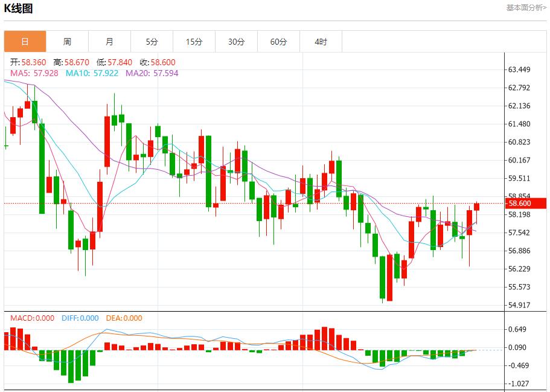Image resolution: width=550 pixels, height=392 pixels.
Task: Open the 5分 interval tab
Action: click(x=152, y=42)
